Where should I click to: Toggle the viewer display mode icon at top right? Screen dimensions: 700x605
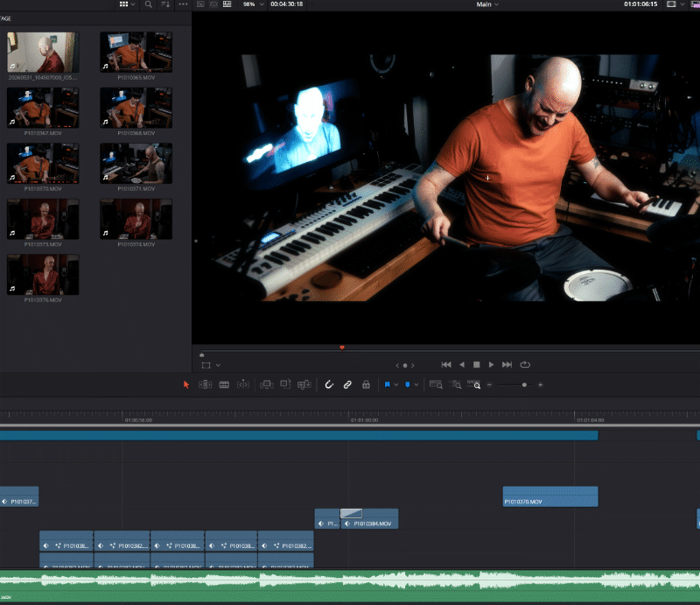[x=671, y=4]
